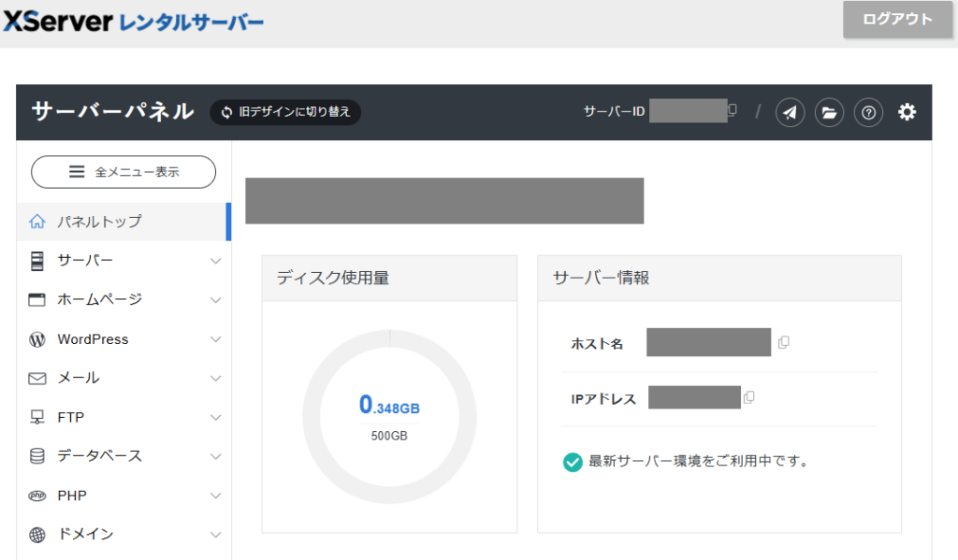
Task: Open the ドメイン sidebar menu item
Action: click(85, 534)
